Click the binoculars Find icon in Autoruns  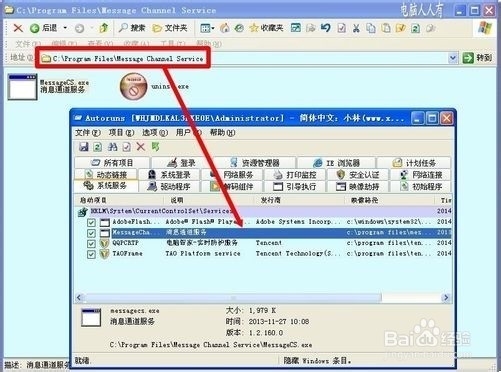[112, 147]
